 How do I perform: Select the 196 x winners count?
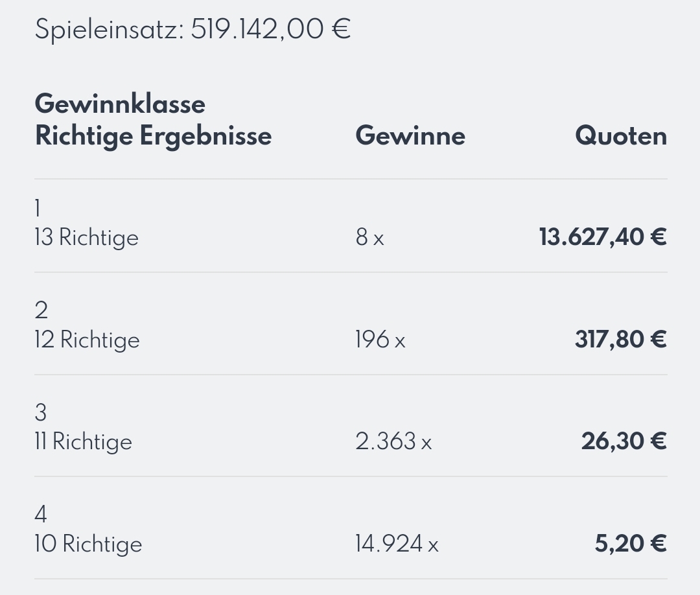coord(380,340)
